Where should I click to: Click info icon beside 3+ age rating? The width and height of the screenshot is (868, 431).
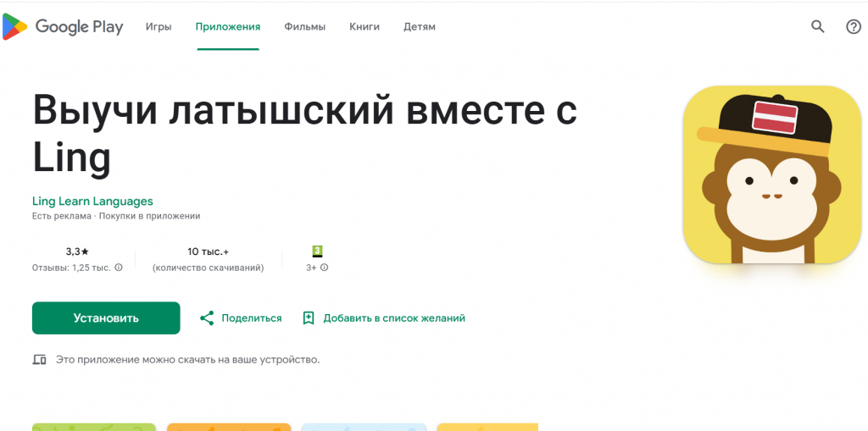click(x=325, y=268)
